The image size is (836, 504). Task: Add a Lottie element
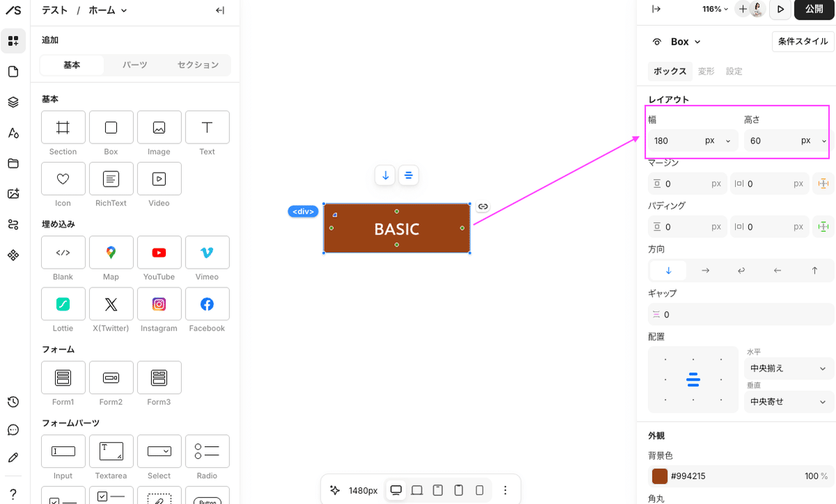click(63, 304)
